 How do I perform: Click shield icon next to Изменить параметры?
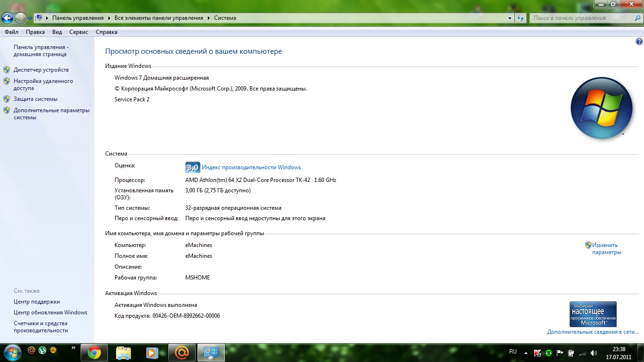tap(588, 245)
